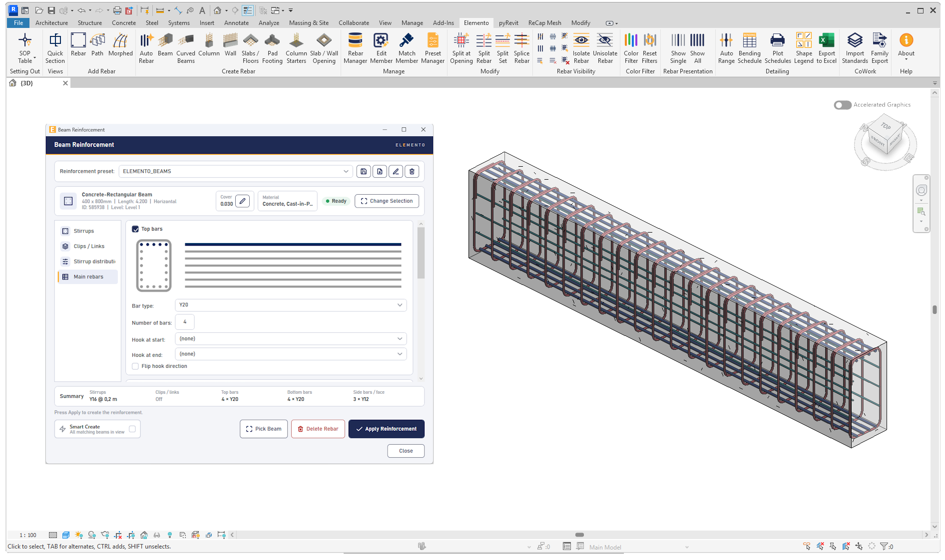Delete the reinforcement preset via trash icon
This screenshot has width=945, height=560.
pyautogui.click(x=412, y=171)
